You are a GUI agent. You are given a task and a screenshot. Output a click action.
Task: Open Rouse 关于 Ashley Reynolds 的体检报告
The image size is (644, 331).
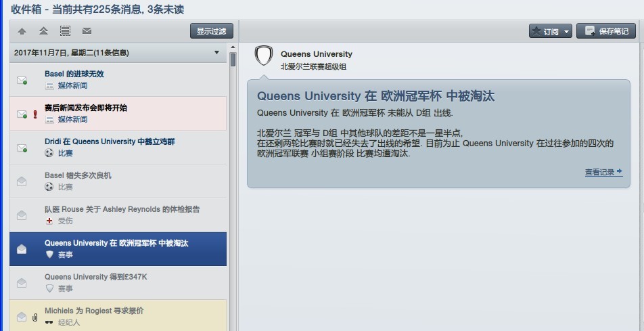click(x=118, y=215)
